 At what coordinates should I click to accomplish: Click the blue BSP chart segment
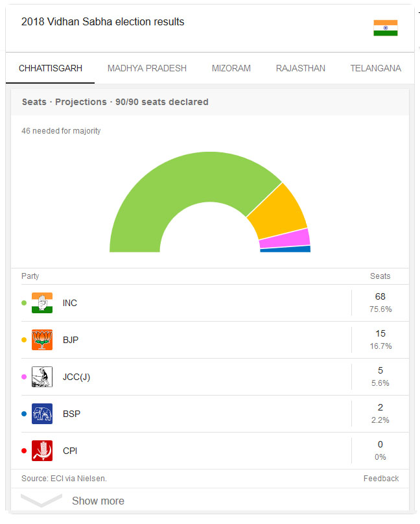[286, 249]
